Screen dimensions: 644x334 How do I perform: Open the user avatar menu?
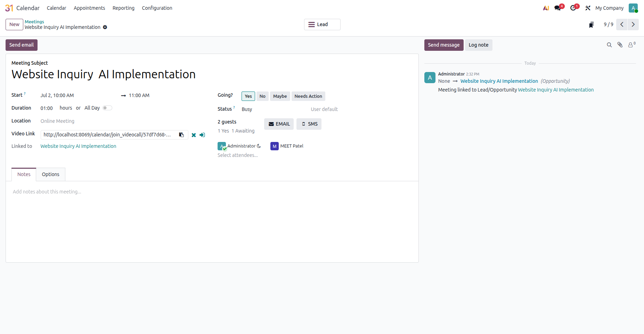[x=633, y=8]
